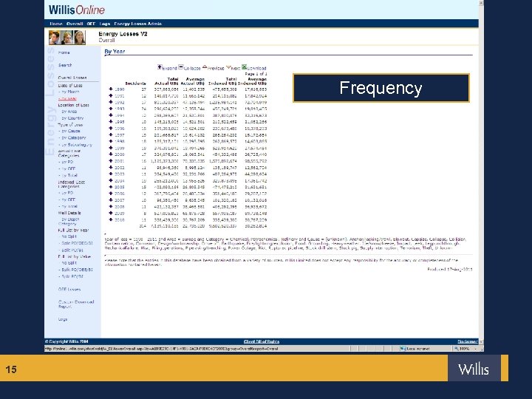
Task: Expand the 2008 row with its plus icon
Action: click(x=111, y=206)
